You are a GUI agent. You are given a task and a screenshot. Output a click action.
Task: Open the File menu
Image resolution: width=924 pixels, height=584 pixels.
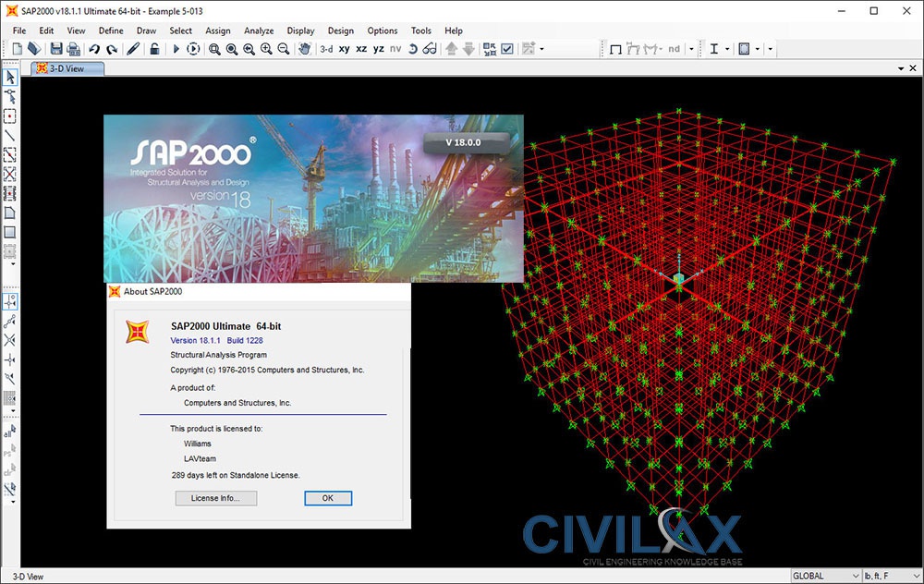19,30
